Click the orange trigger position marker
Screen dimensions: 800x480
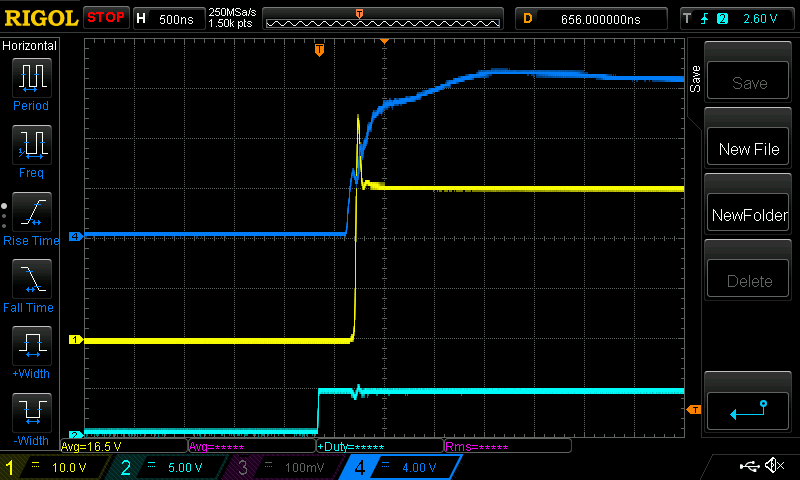coord(319,49)
